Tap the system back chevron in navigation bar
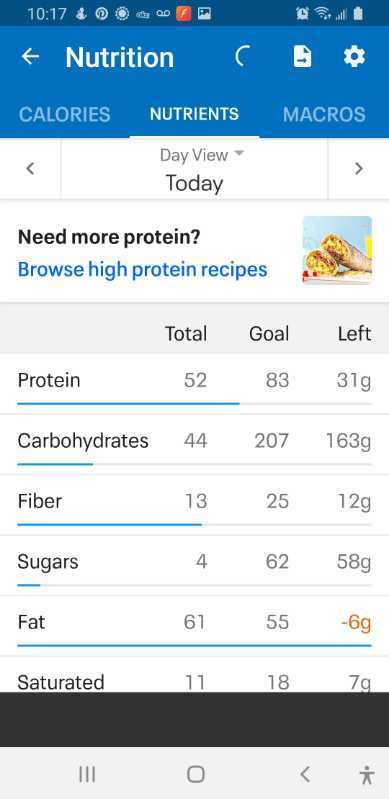389x799 pixels. 305,775
